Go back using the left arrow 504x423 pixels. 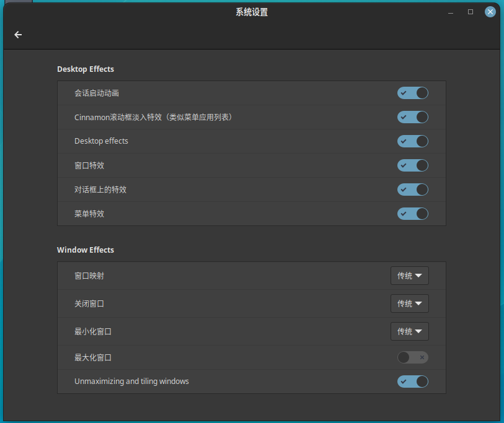18,35
